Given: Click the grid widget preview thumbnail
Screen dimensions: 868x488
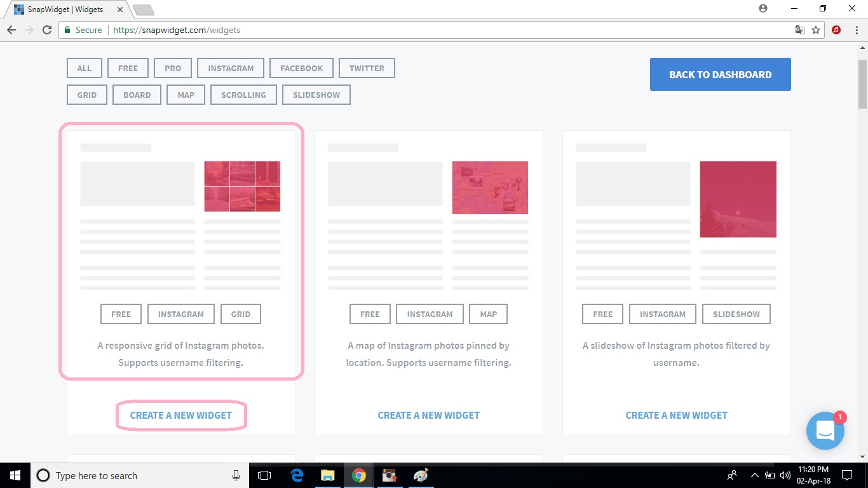Looking at the screenshot, I should [242, 186].
